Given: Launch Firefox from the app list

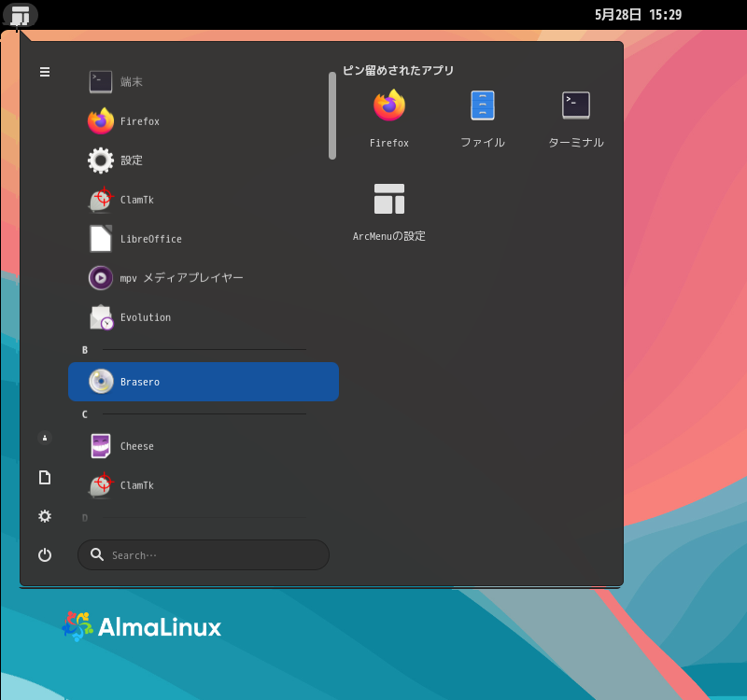Looking at the screenshot, I should click(x=204, y=121).
